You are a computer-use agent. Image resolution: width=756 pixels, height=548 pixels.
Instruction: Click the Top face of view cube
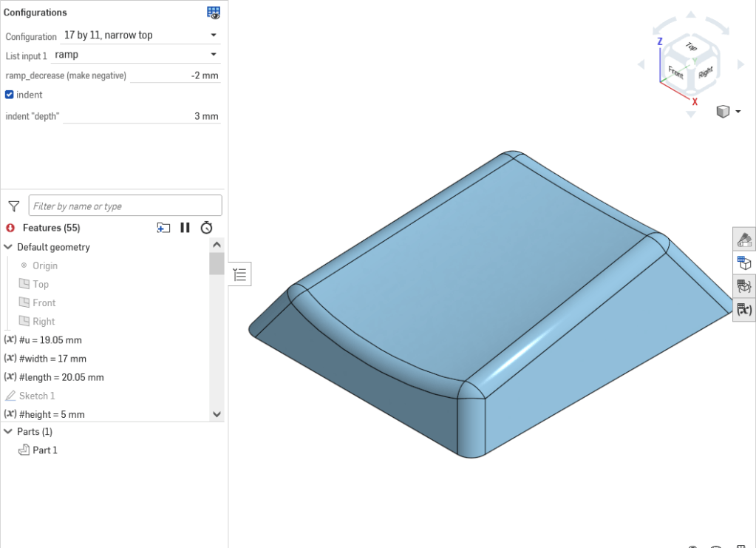pos(691,47)
